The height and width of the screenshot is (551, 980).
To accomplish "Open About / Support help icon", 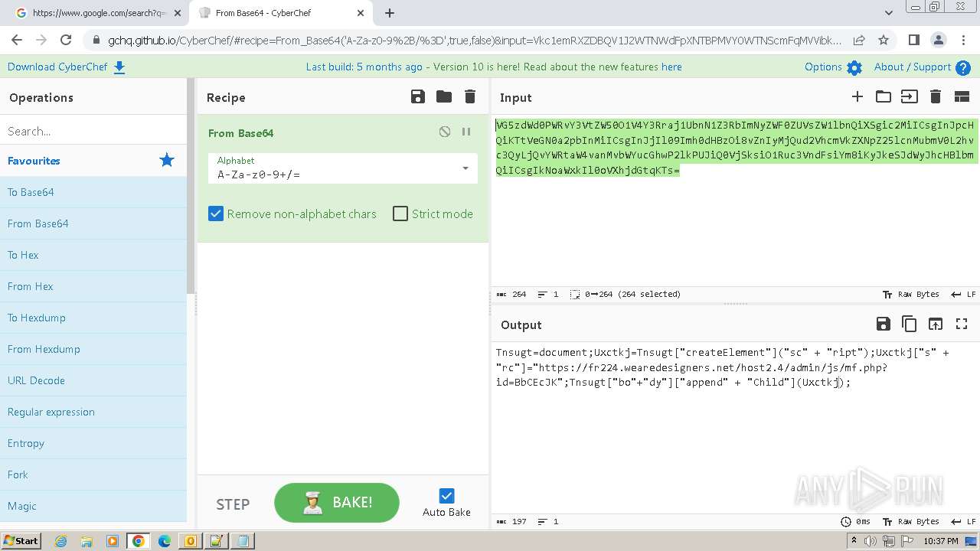I will 963,67.
